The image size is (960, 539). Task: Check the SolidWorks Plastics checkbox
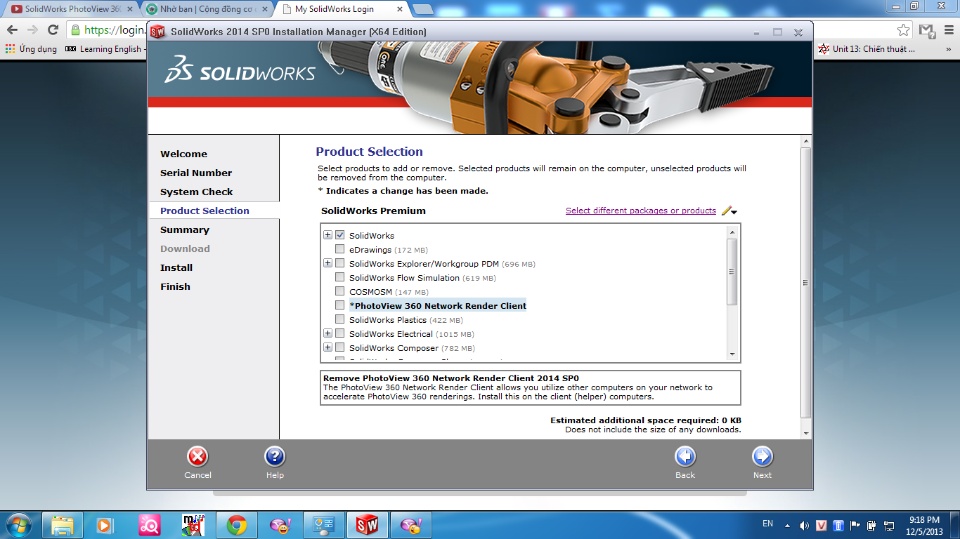click(340, 319)
